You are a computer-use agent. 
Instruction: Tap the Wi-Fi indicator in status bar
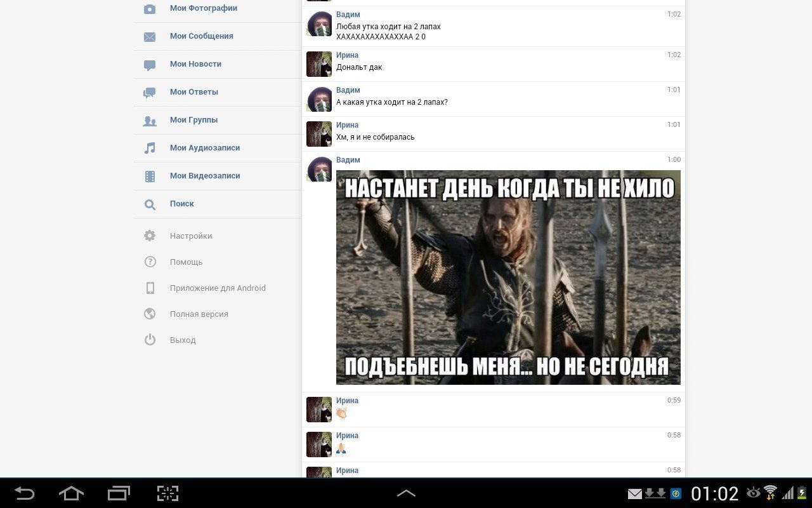point(770,493)
